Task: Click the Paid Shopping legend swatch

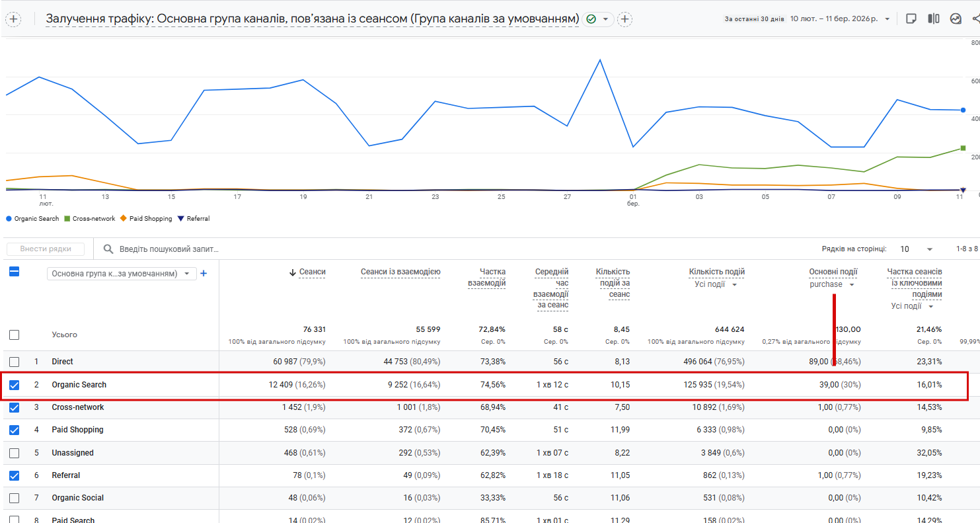Action: pos(123,218)
